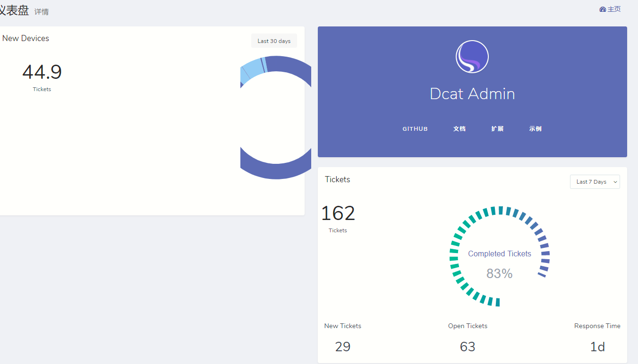Open the 示例 demo link
This screenshot has width=638, height=364.
pyautogui.click(x=535, y=129)
